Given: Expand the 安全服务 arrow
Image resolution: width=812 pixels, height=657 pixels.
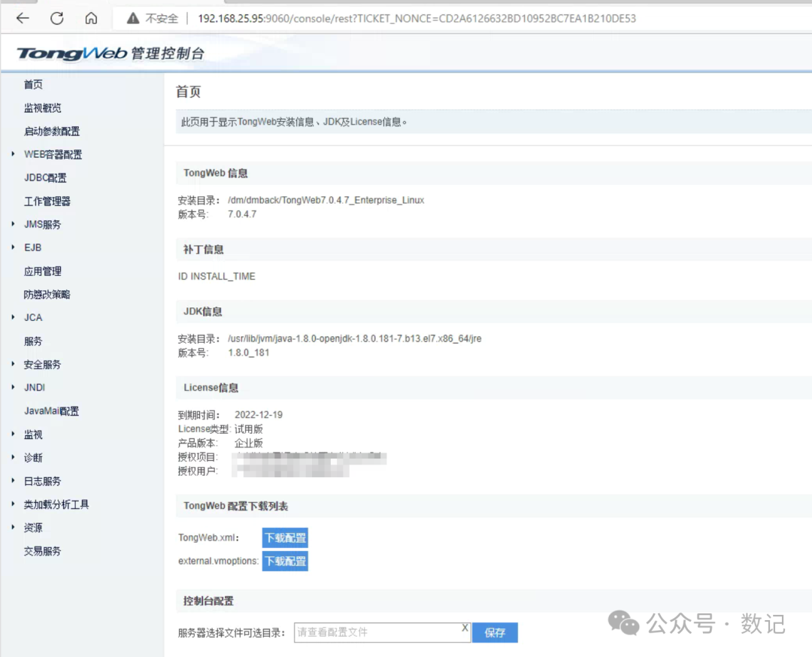Looking at the screenshot, I should [13, 364].
